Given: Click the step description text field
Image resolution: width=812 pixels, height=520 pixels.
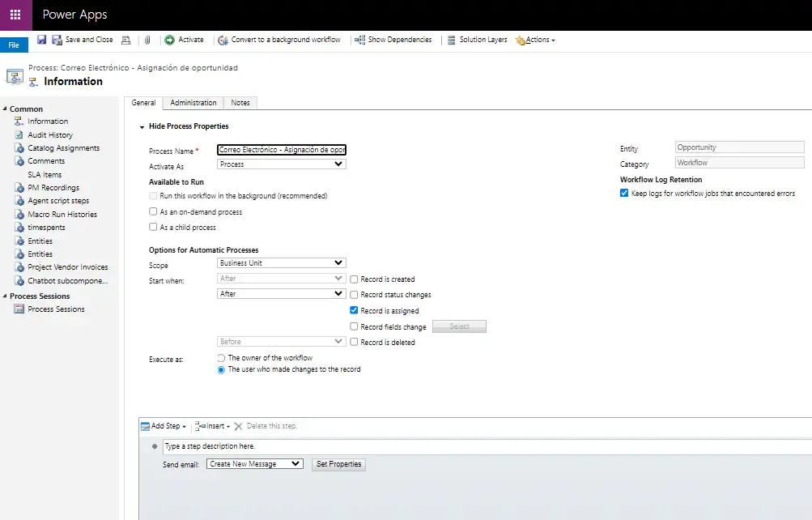Looking at the screenshot, I should (x=486, y=446).
